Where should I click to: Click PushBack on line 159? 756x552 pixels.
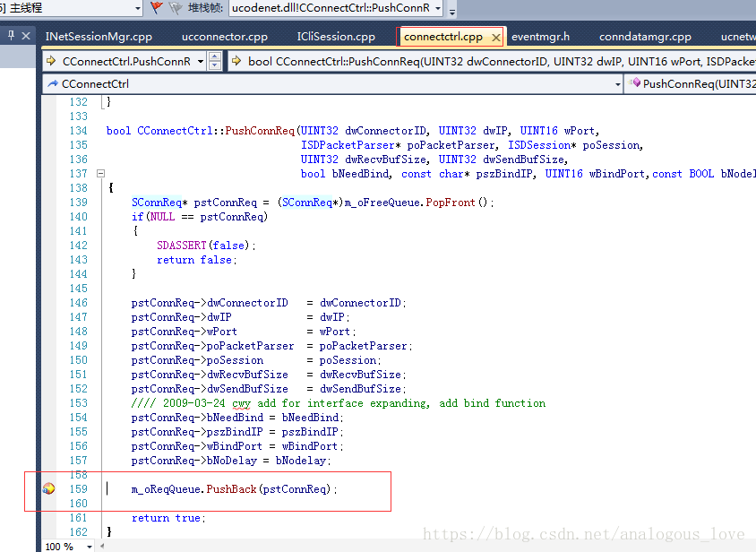pos(231,488)
